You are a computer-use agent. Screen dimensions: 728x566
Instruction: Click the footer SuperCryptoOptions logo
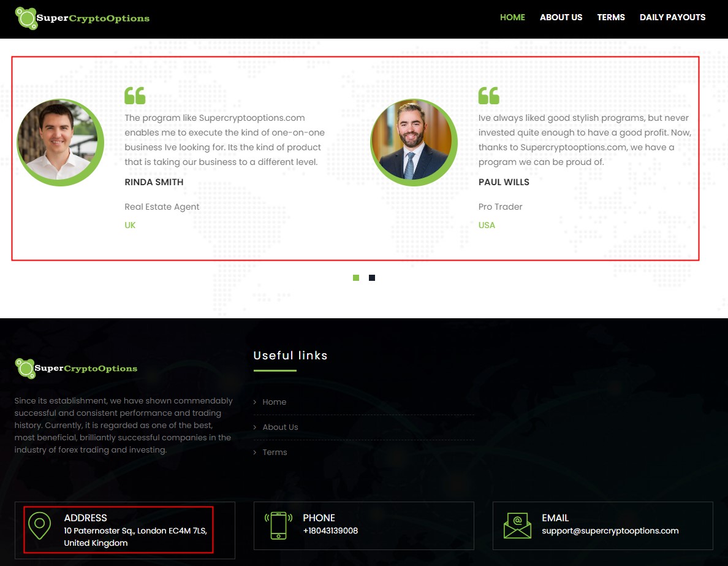pyautogui.click(x=76, y=369)
